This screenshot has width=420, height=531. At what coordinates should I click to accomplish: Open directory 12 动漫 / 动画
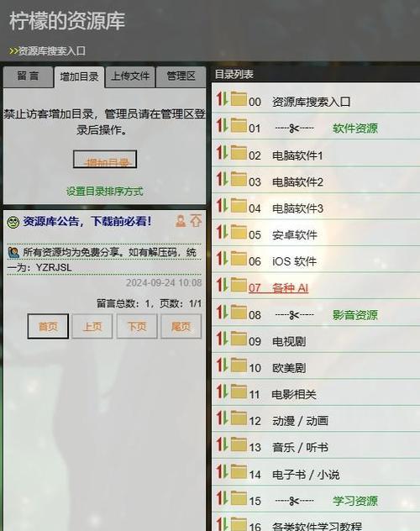(x=288, y=421)
